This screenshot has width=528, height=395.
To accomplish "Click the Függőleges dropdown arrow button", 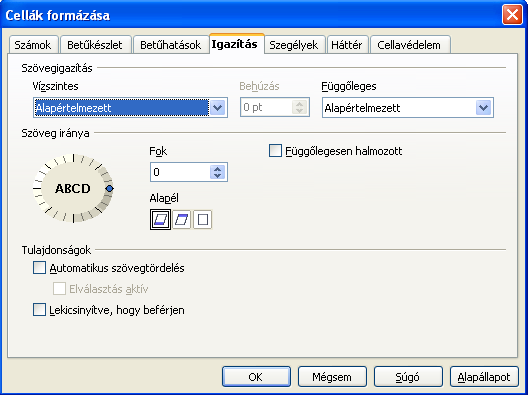I will pos(484,108).
